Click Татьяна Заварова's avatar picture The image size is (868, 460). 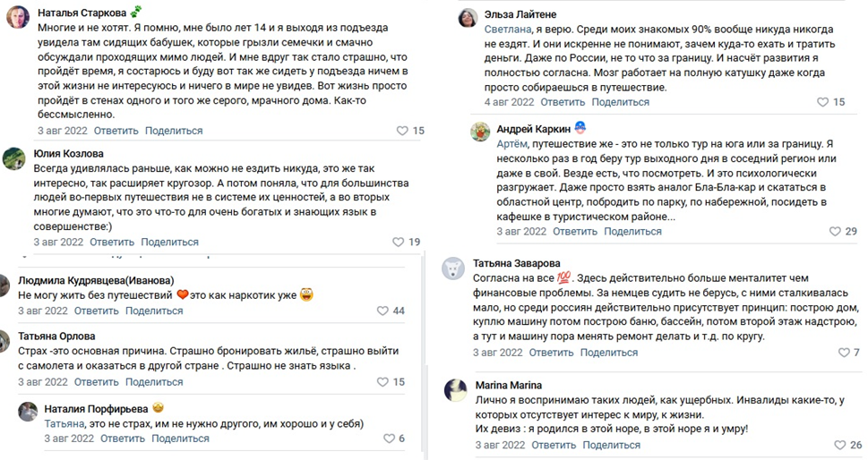click(455, 267)
